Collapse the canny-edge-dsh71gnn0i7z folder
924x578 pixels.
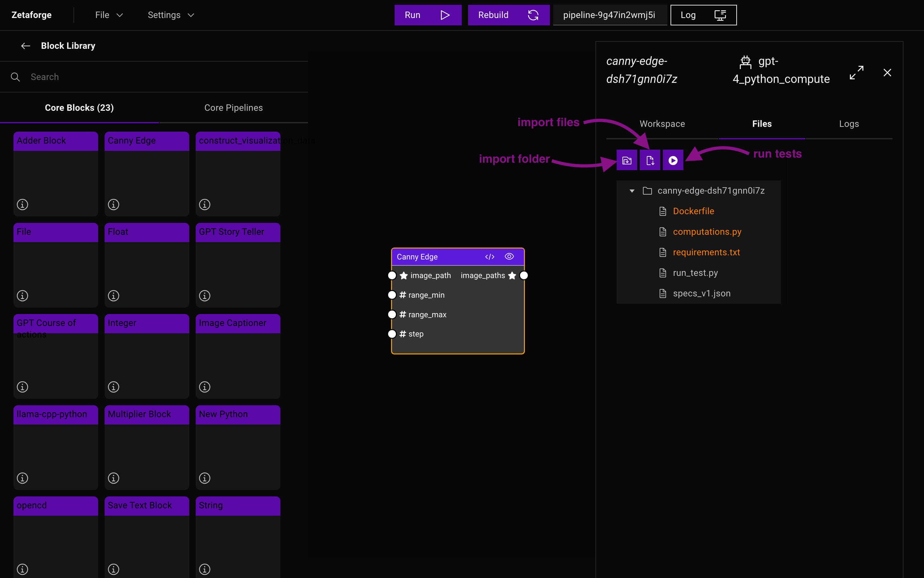point(632,191)
